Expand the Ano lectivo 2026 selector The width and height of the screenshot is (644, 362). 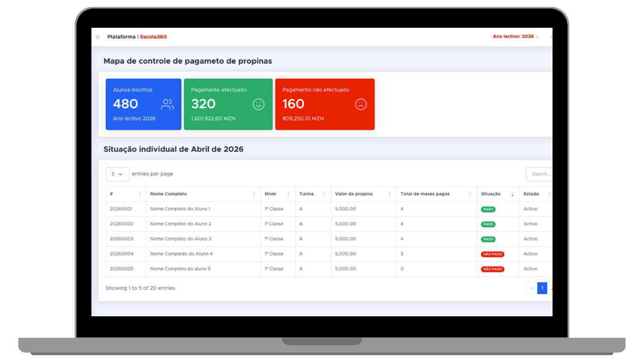pyautogui.click(x=515, y=37)
